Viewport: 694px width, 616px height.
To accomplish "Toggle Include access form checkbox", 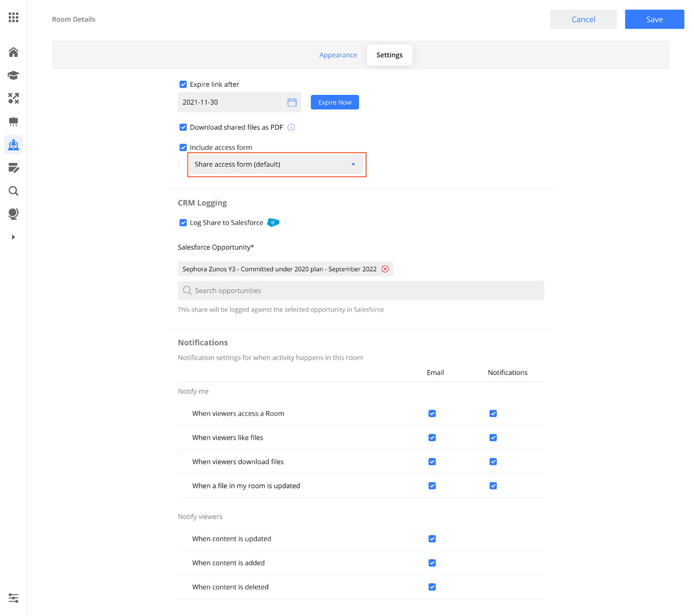I will point(183,147).
